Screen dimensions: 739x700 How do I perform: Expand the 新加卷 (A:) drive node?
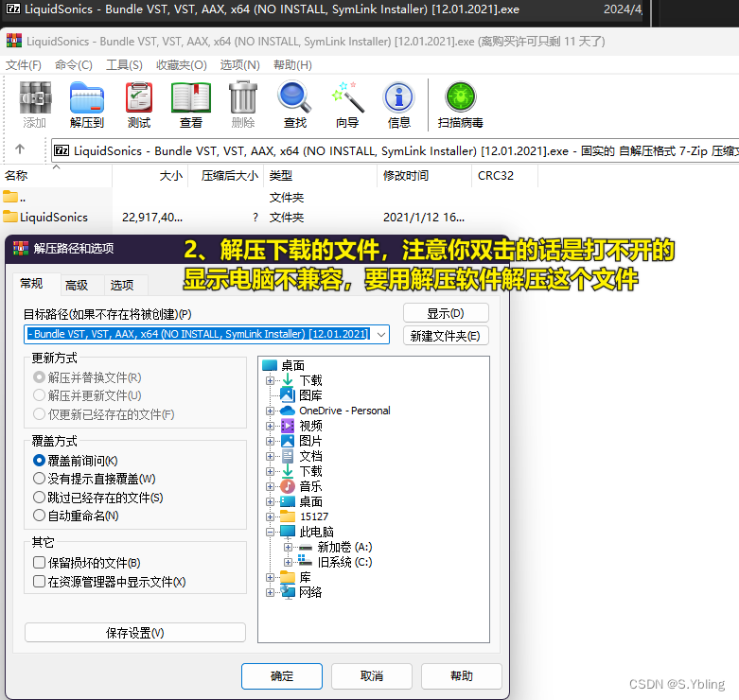coord(288,547)
